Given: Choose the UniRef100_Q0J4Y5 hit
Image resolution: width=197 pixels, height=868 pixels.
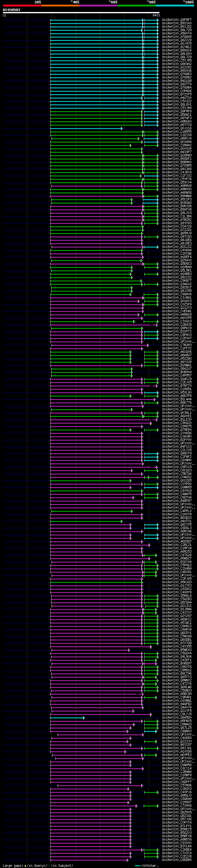Looking at the screenshot, I should point(177,43).
